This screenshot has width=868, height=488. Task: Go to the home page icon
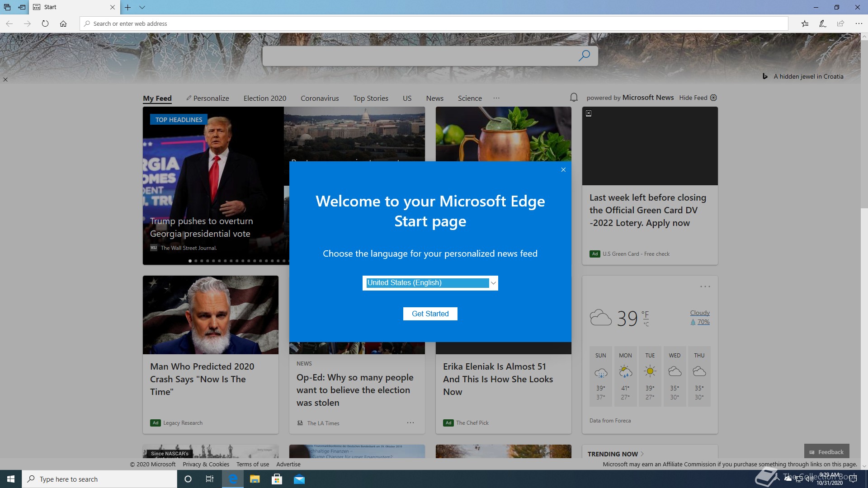tap(63, 23)
